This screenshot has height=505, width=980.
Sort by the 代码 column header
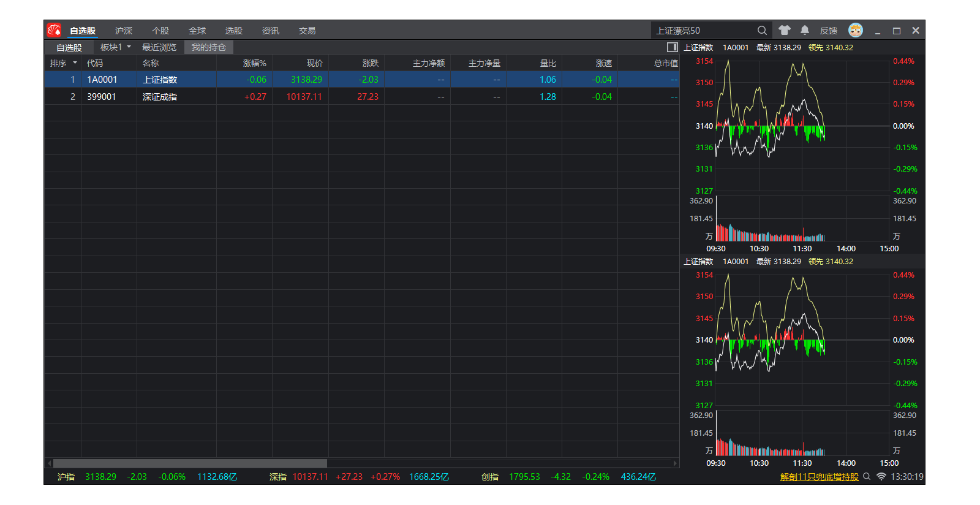95,63
